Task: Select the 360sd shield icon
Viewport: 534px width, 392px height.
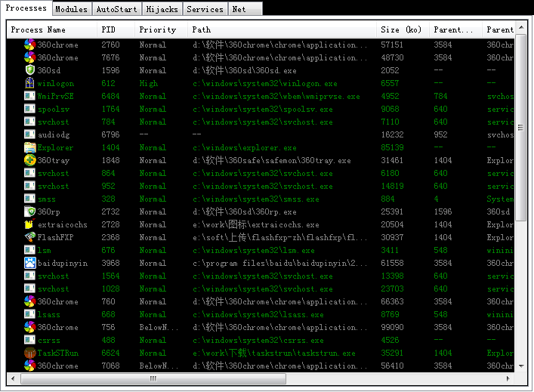Action: (x=30, y=70)
